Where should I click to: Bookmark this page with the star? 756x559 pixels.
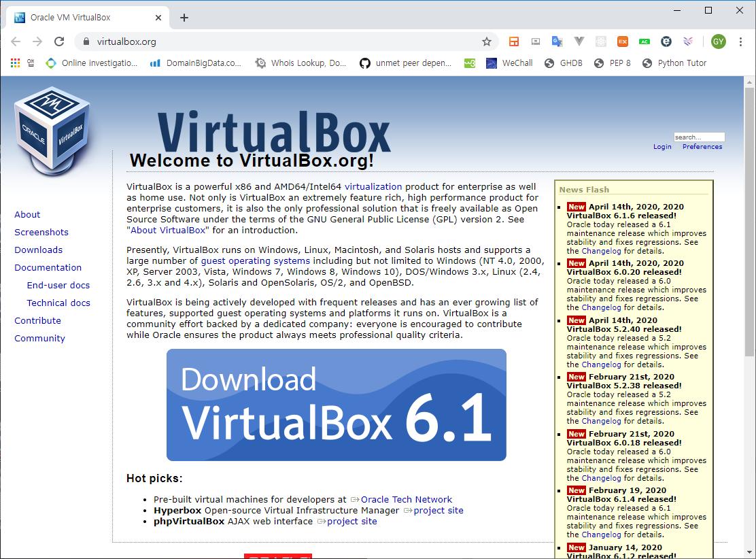[x=487, y=41]
